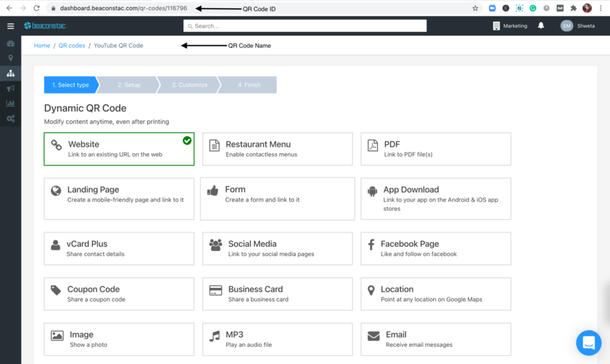The height and width of the screenshot is (364, 610).
Task: Select the Business Card type
Action: pos(277,294)
